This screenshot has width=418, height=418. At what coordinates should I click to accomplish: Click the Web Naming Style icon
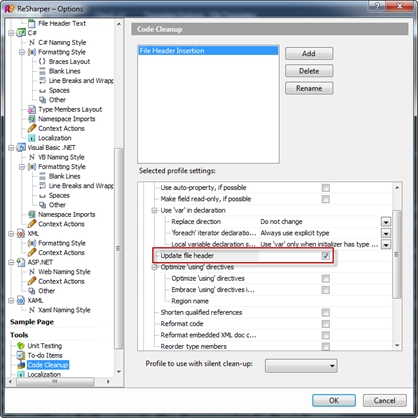click(32, 272)
